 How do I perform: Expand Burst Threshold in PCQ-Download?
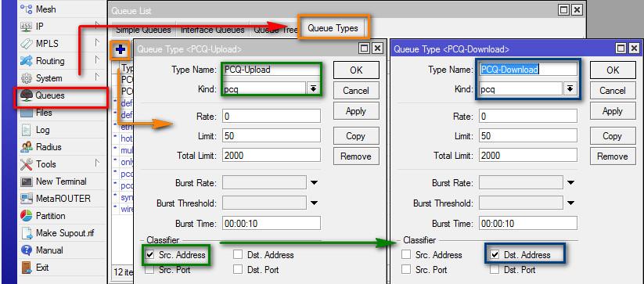point(571,203)
